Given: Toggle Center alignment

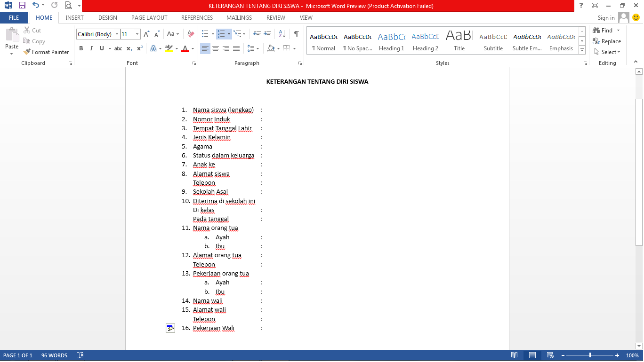Looking at the screenshot, I should pyautogui.click(x=216, y=48).
